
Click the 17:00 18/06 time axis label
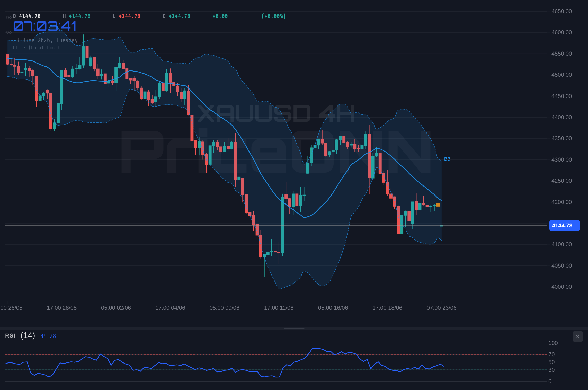pos(387,308)
